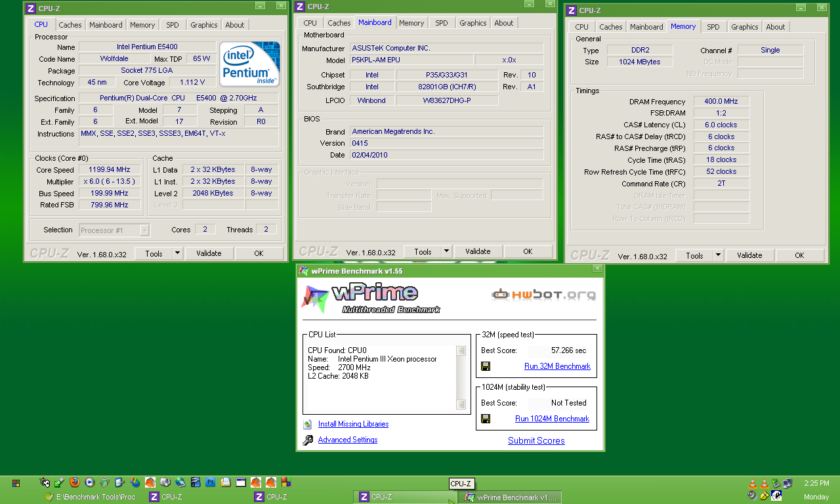Open the Install Missing Libraries link
840x504 pixels.
(353, 425)
